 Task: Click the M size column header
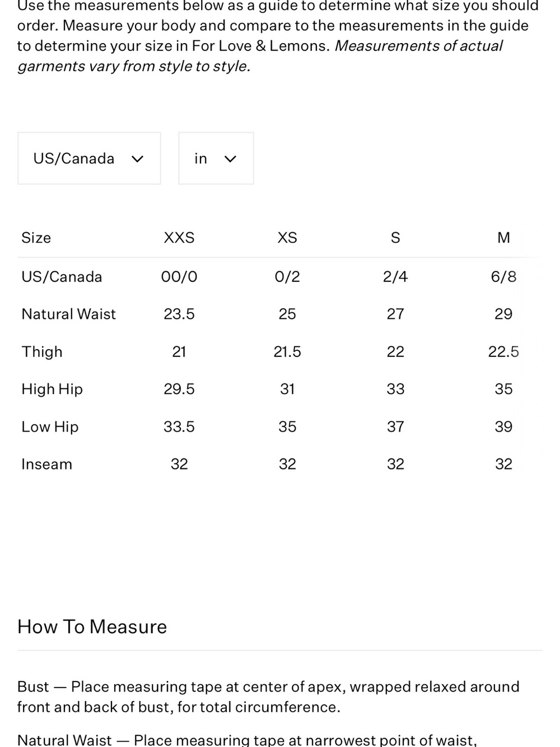[503, 238]
